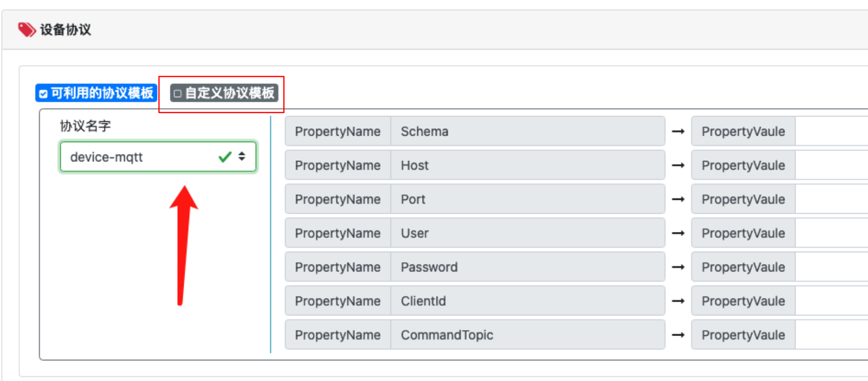Click the Host property value field
The width and height of the screenshot is (868, 381).
(x=831, y=165)
